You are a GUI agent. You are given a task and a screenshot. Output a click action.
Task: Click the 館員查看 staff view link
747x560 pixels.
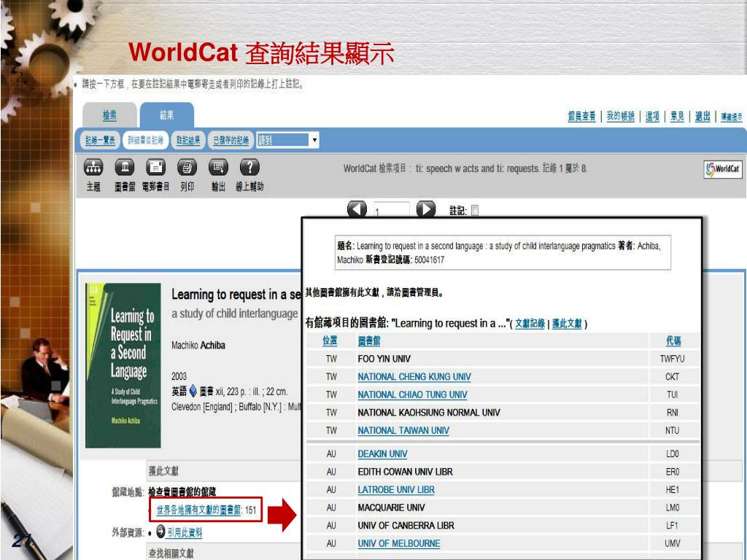point(581,116)
